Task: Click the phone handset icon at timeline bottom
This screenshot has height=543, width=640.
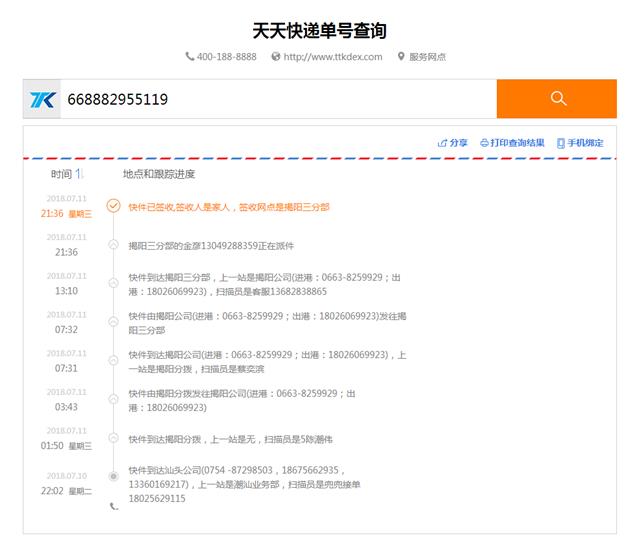Action: click(x=114, y=507)
